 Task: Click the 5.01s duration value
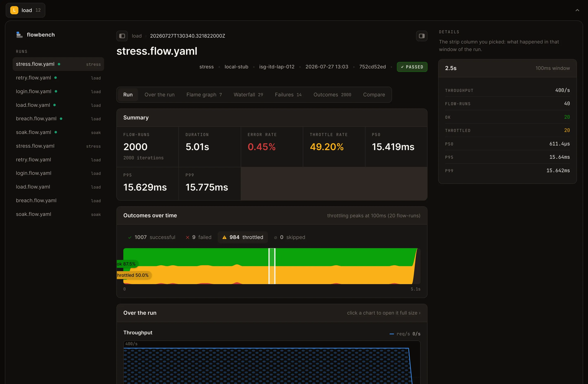(x=197, y=147)
